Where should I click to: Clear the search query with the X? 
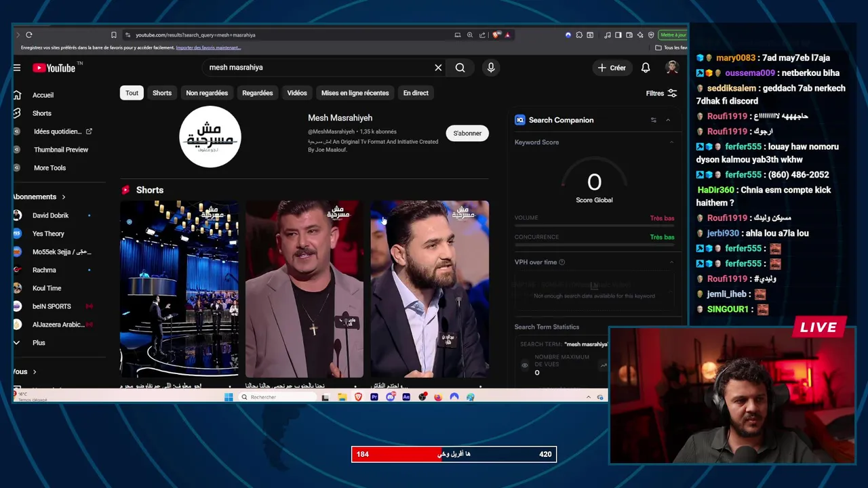438,68
